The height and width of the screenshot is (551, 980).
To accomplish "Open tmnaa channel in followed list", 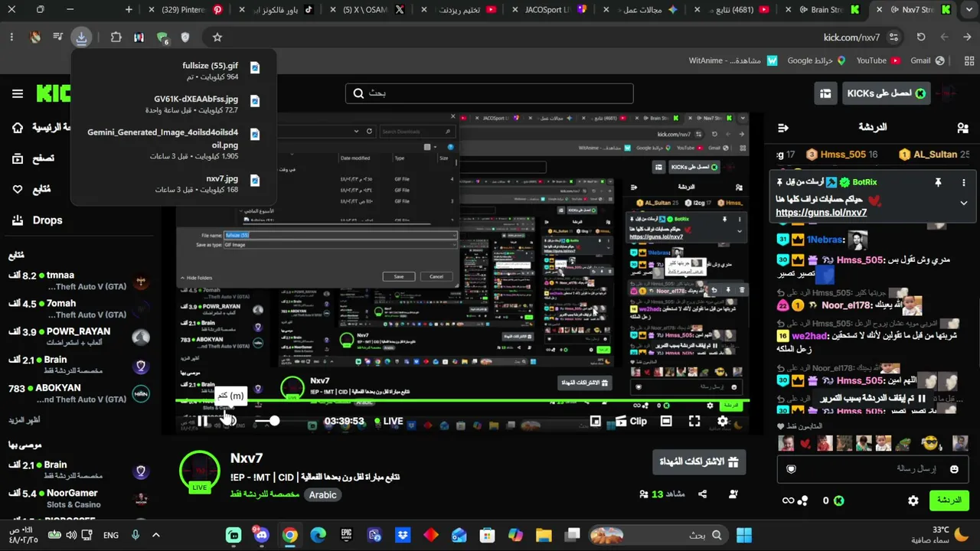I will [79, 281].
